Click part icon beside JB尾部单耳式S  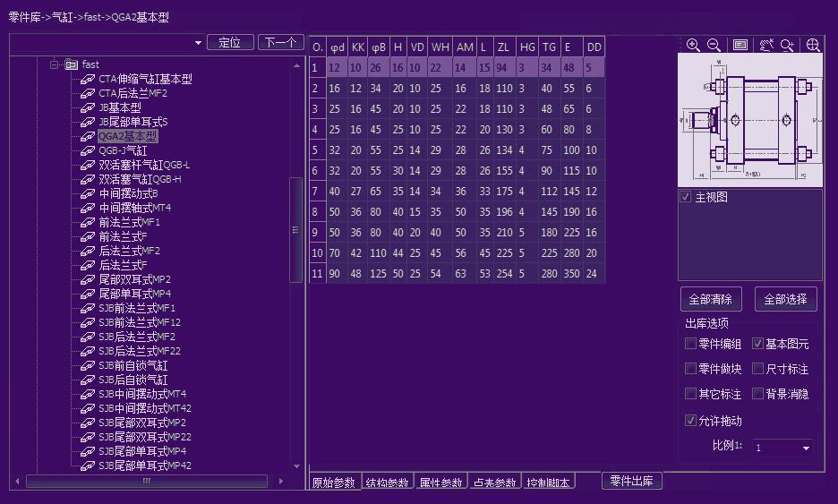pyautogui.click(x=88, y=122)
